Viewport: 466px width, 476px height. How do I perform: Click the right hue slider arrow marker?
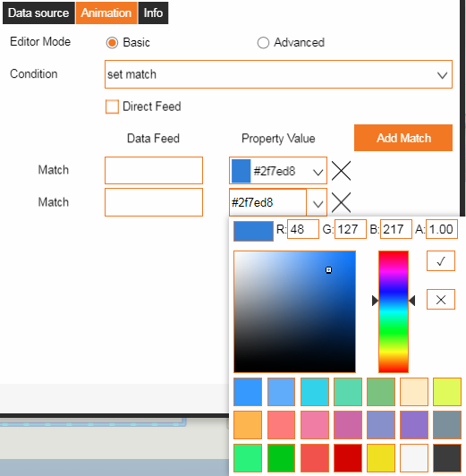tap(412, 301)
